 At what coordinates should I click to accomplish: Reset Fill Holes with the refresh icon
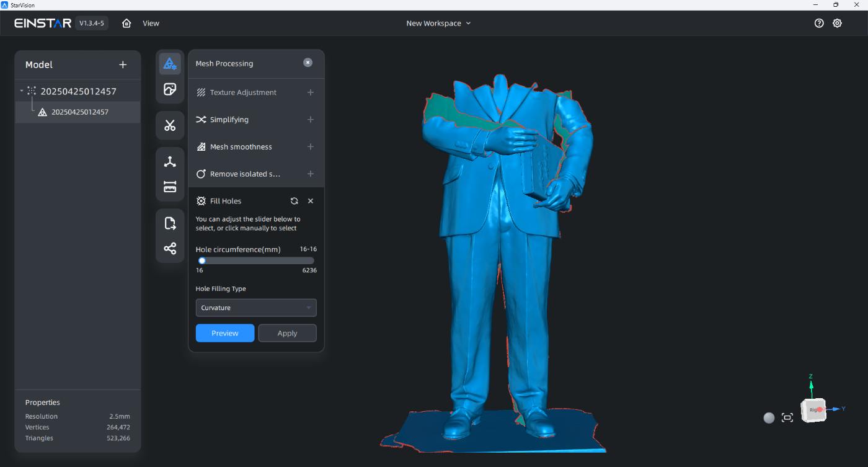(x=294, y=201)
